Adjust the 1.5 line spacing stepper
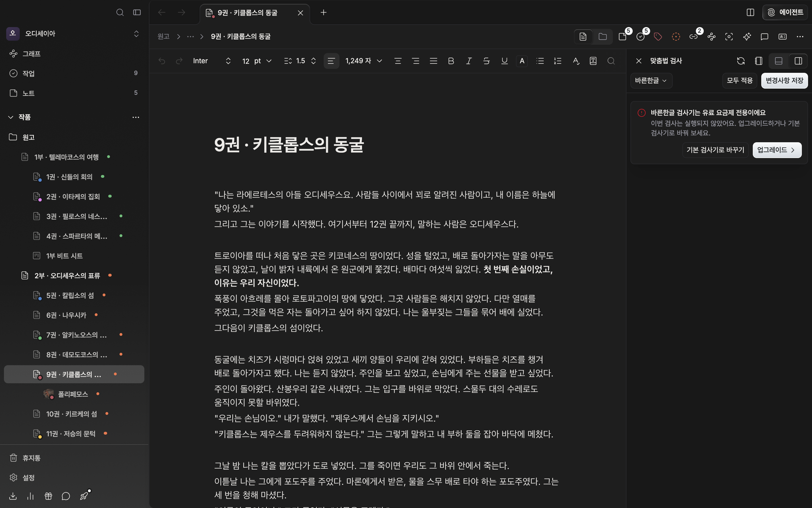This screenshot has width=812, height=508. pos(314,61)
